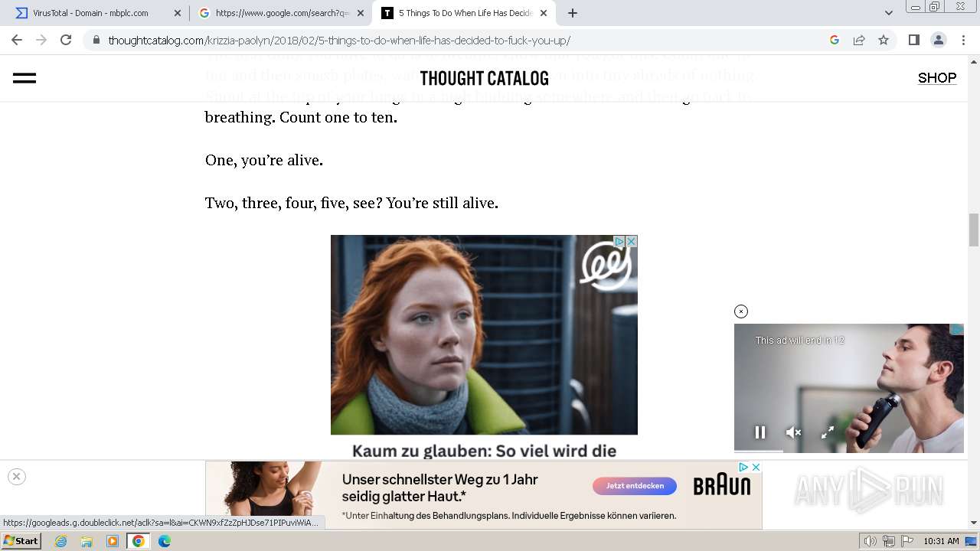Screen dimensions: 980x551
Task: Close the 5 Things To Do tab
Action: 544,13
